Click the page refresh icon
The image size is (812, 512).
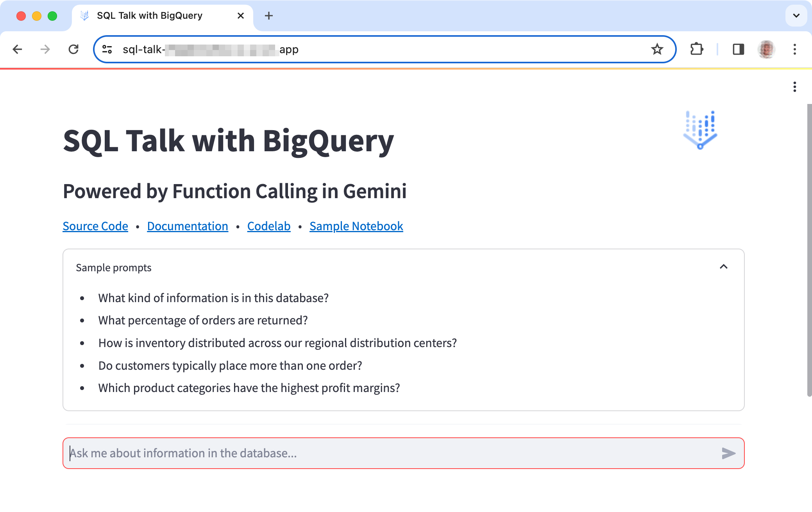74,49
